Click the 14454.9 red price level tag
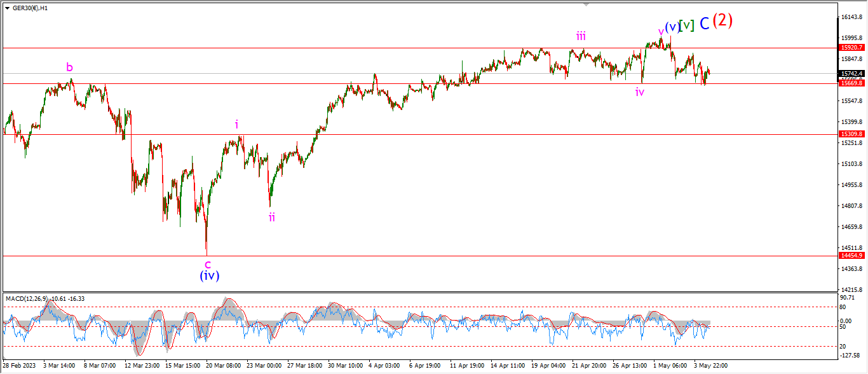868x374 pixels. 851,255
